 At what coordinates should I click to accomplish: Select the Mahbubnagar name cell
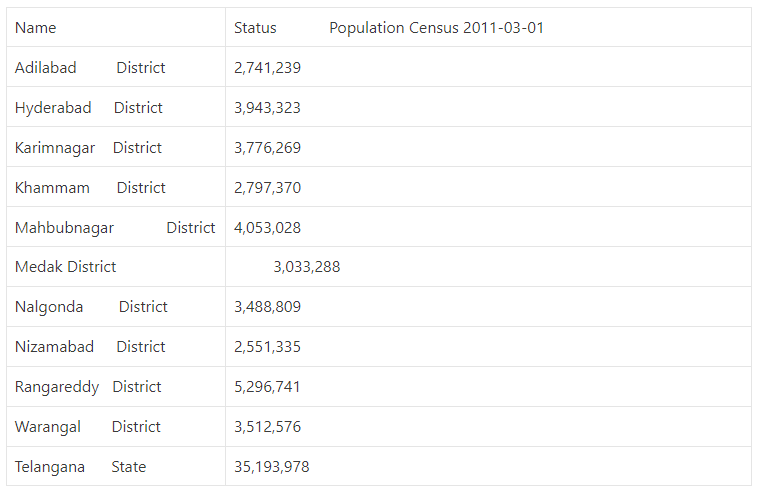64,228
